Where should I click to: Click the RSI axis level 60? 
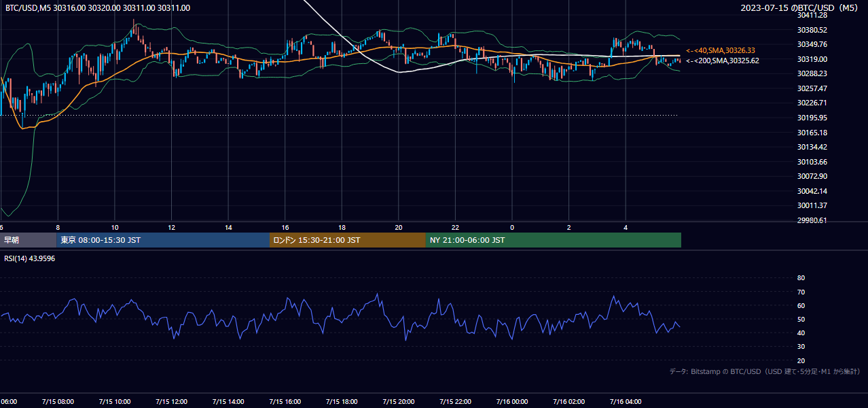coord(801,305)
